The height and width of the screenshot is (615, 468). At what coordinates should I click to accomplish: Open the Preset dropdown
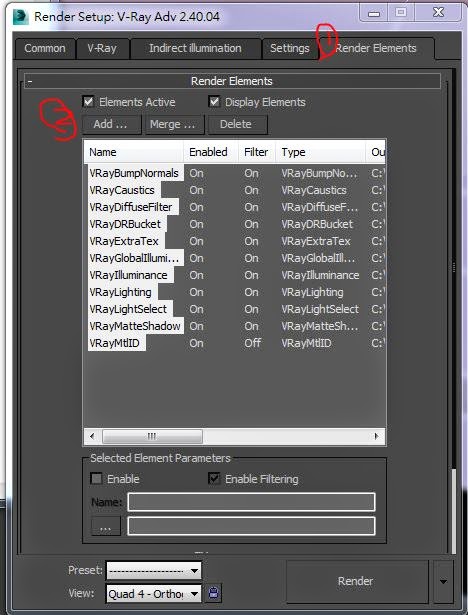click(153, 570)
